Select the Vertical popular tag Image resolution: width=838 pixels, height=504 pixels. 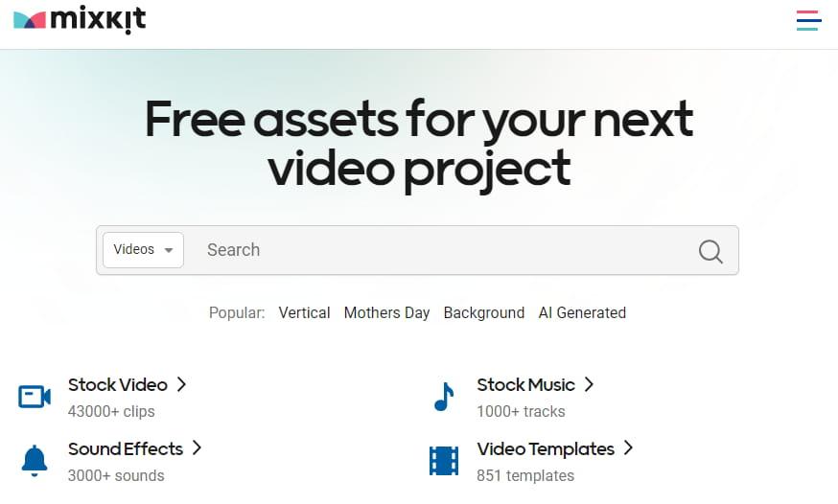(304, 312)
